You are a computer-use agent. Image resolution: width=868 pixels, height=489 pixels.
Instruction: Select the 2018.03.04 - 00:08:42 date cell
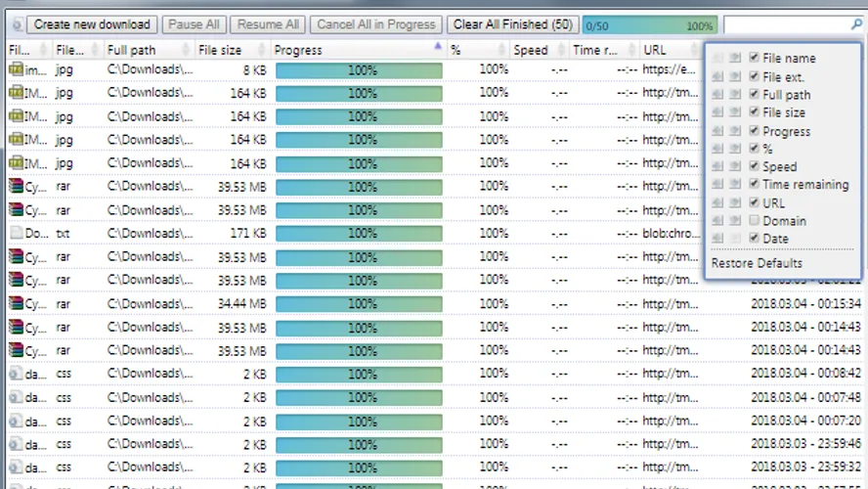(805, 374)
